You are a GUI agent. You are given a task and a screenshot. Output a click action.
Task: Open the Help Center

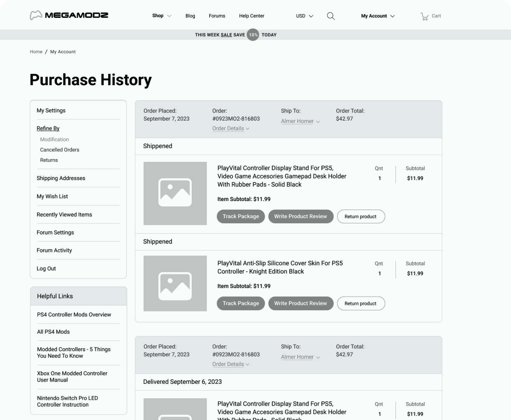click(251, 16)
